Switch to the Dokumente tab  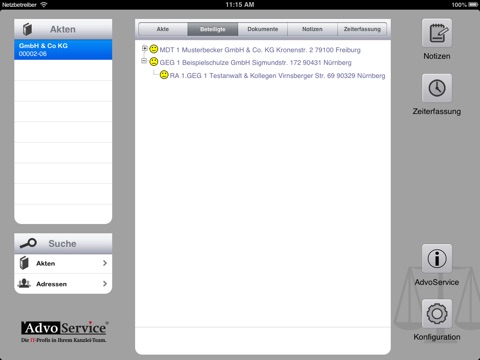[263, 29]
